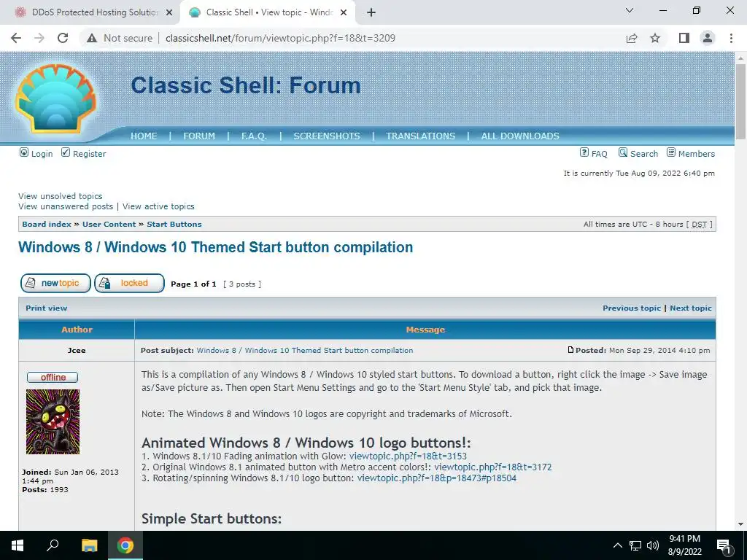
Task: Click the post subject link
Action: click(x=305, y=351)
